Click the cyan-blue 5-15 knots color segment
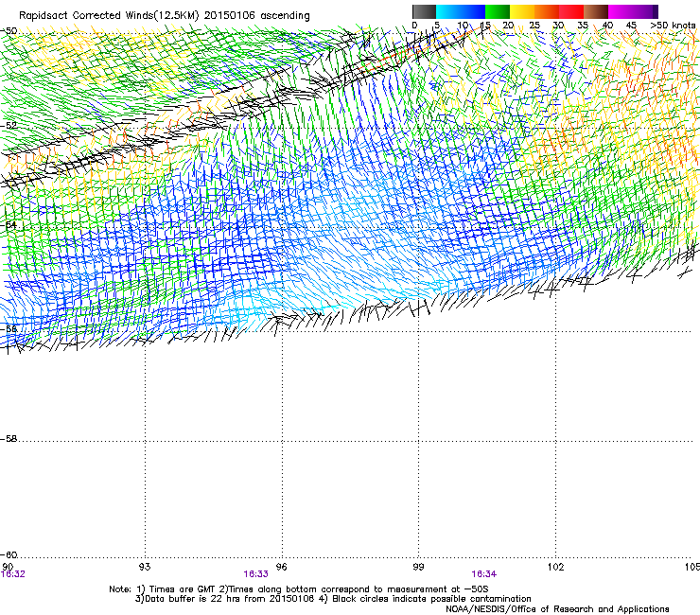The width and height of the screenshot is (700, 615). coord(461,11)
